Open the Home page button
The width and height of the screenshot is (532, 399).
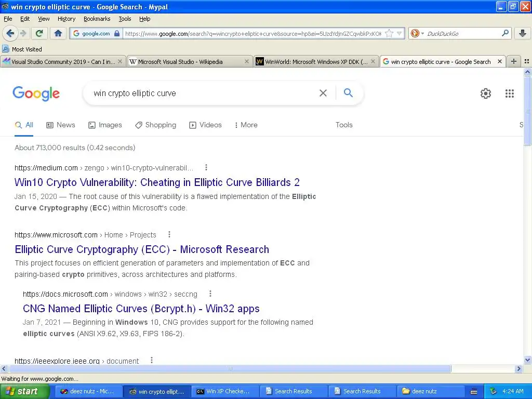tap(58, 33)
